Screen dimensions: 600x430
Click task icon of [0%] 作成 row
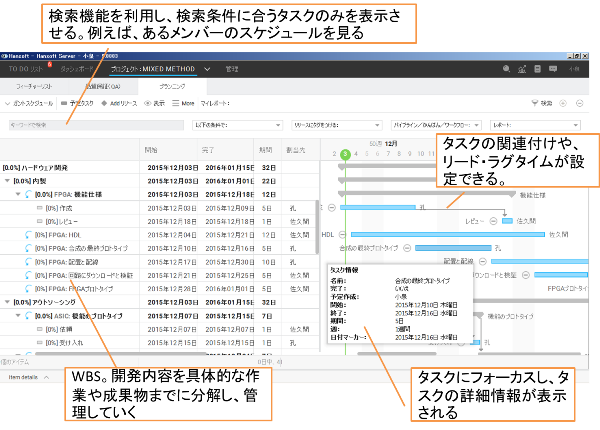click(39, 208)
